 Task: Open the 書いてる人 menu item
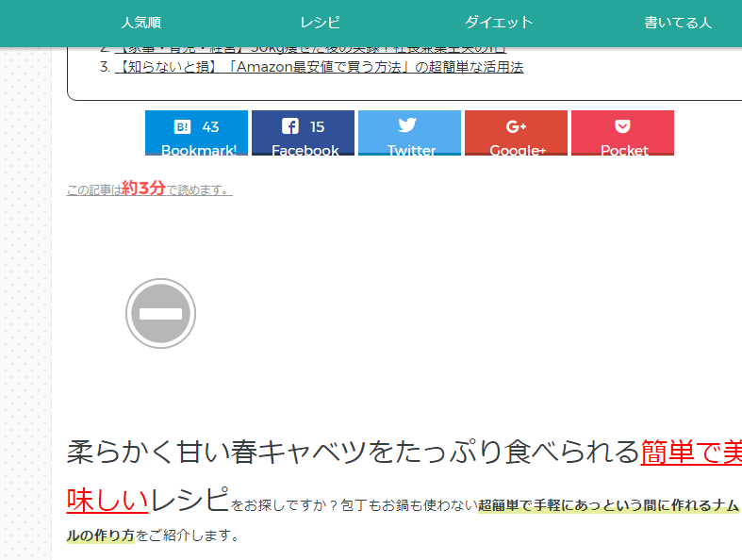(678, 23)
